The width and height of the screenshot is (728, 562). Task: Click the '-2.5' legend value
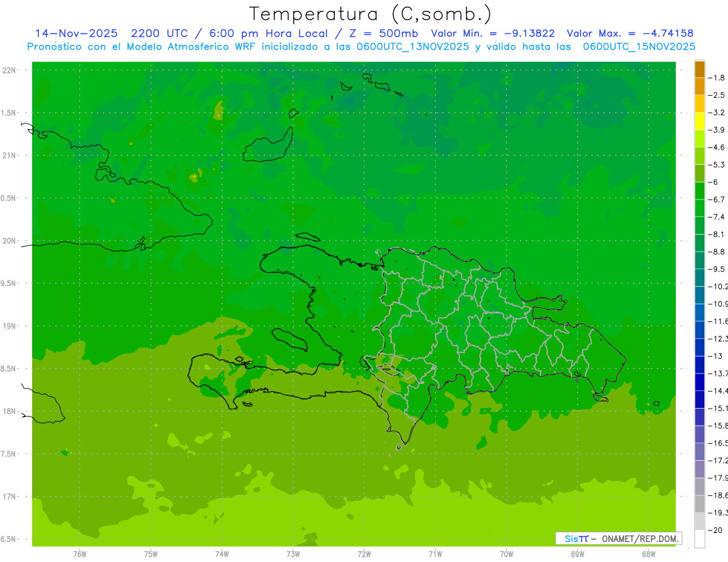717,95
